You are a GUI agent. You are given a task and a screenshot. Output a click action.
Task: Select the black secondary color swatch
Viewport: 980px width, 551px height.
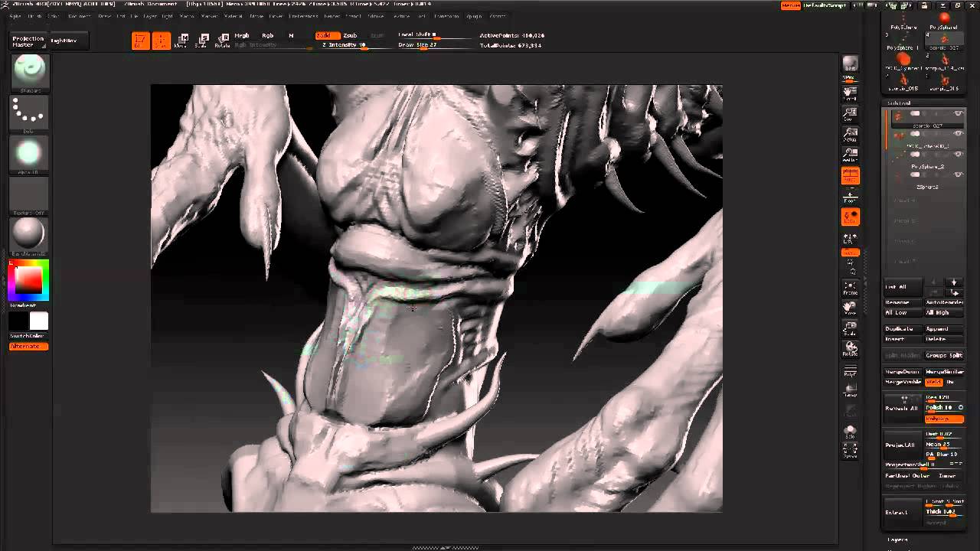[x=18, y=321]
